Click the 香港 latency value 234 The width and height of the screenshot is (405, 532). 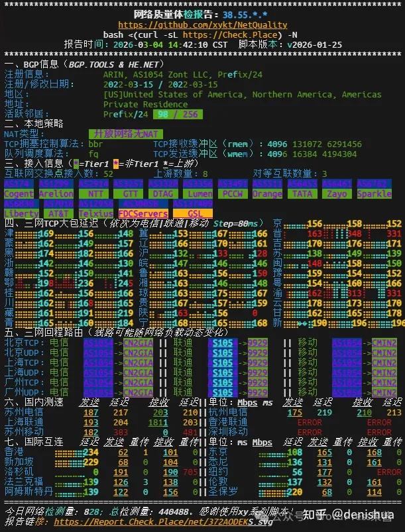[91, 452]
